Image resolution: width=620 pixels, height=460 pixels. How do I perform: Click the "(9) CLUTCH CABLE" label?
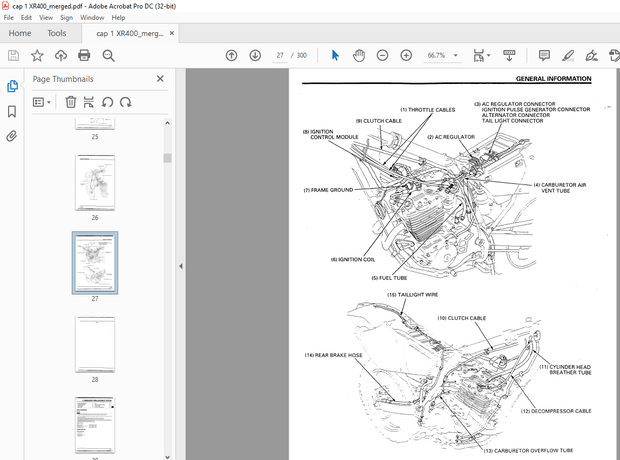[378, 121]
